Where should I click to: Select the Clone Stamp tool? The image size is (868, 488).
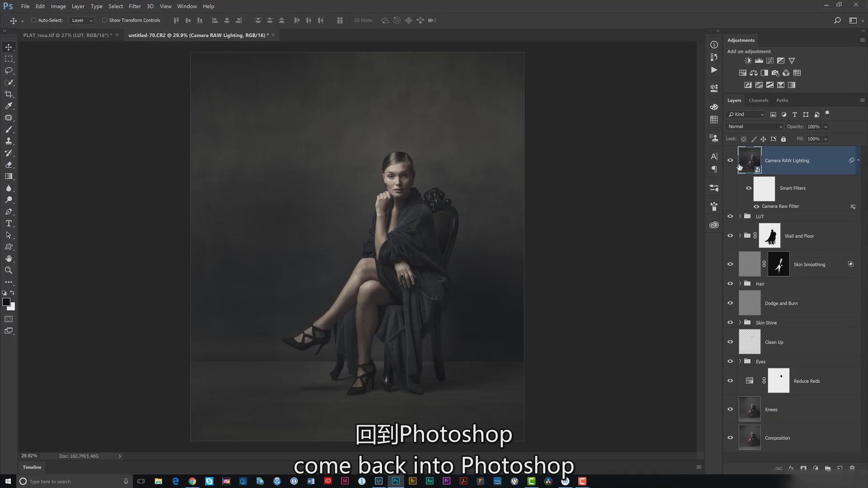tap(9, 141)
